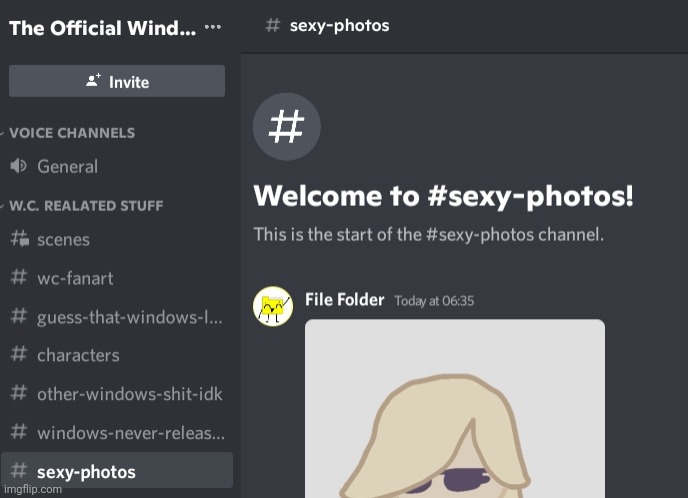The image size is (688, 498).
Task: Click the Today at 06:35 timestamp
Action: 434,301
